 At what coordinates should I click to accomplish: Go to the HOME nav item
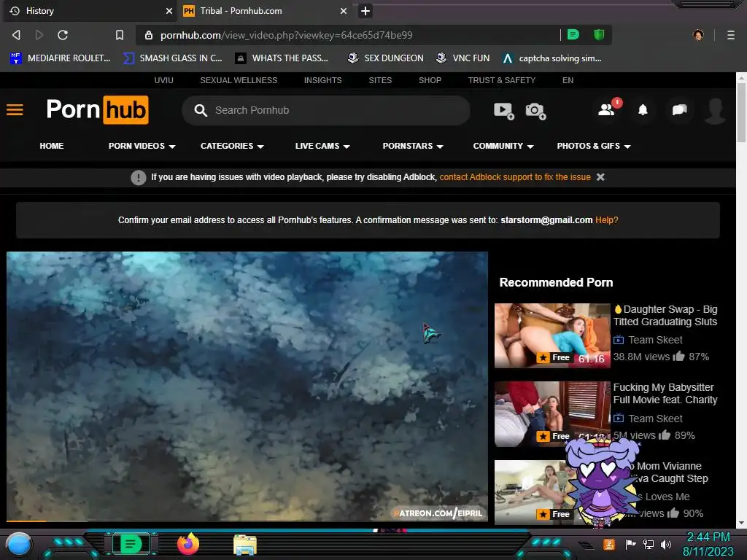pyautogui.click(x=52, y=146)
